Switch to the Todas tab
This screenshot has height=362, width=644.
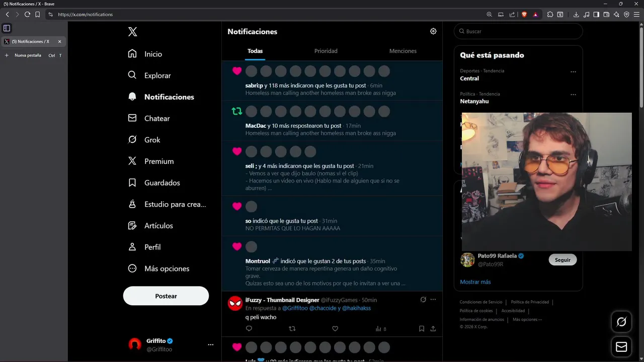click(x=255, y=51)
